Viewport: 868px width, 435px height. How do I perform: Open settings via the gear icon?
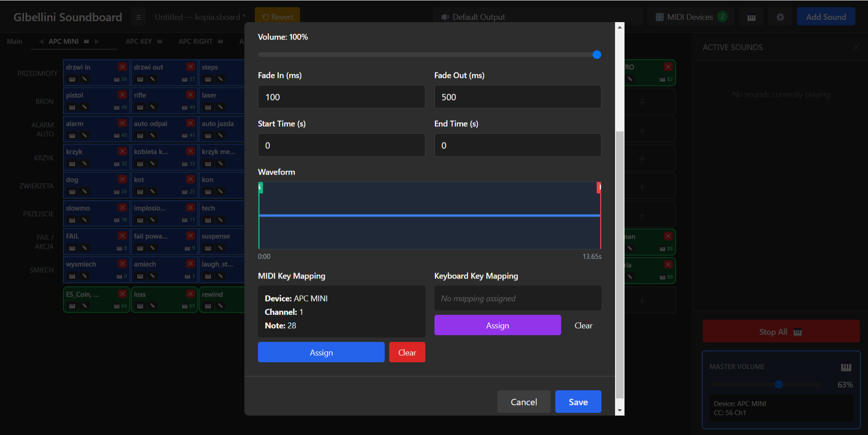tap(780, 17)
